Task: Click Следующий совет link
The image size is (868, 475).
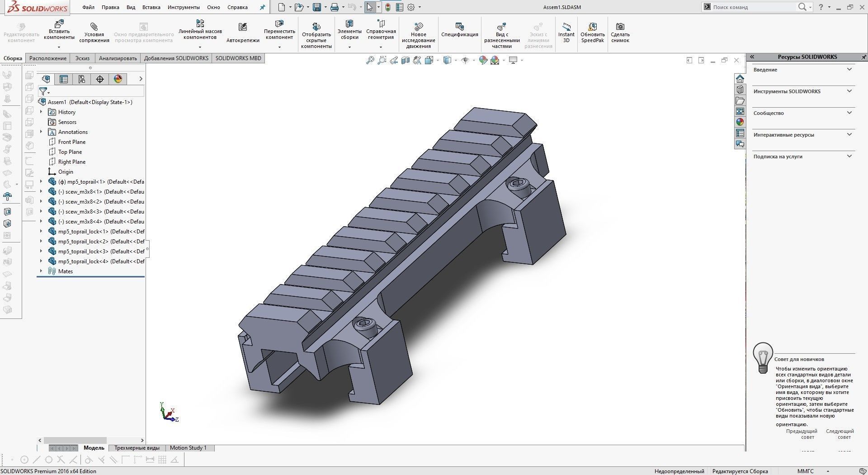Action: coord(840,434)
